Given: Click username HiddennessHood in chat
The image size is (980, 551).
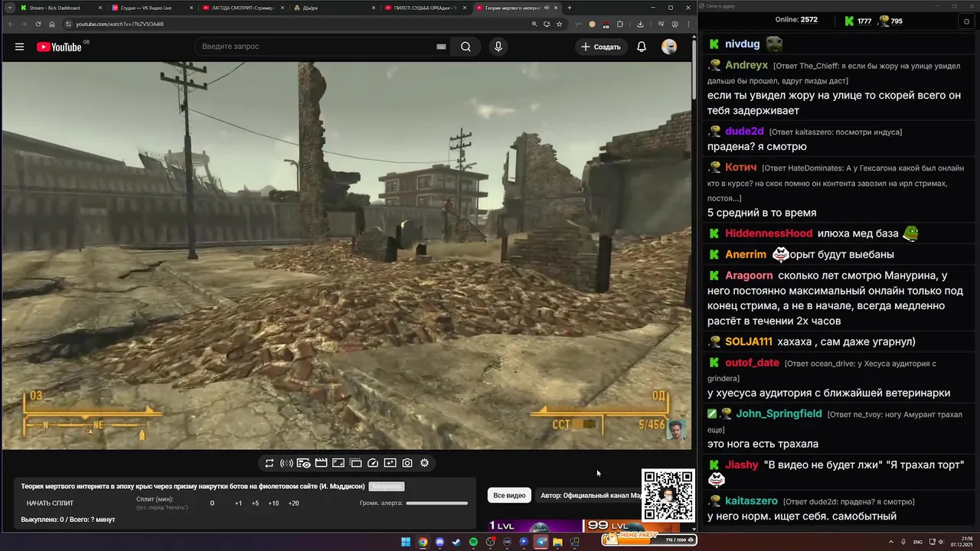Looking at the screenshot, I should pos(769,233).
